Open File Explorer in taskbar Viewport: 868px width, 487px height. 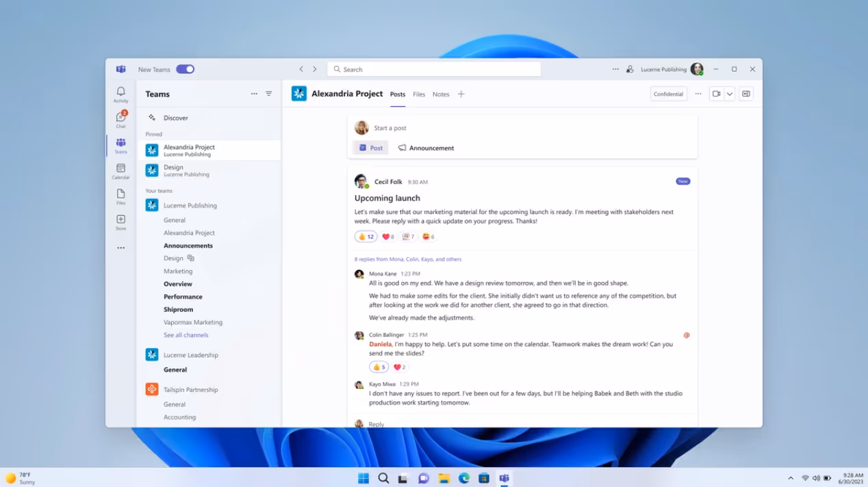[444, 478]
